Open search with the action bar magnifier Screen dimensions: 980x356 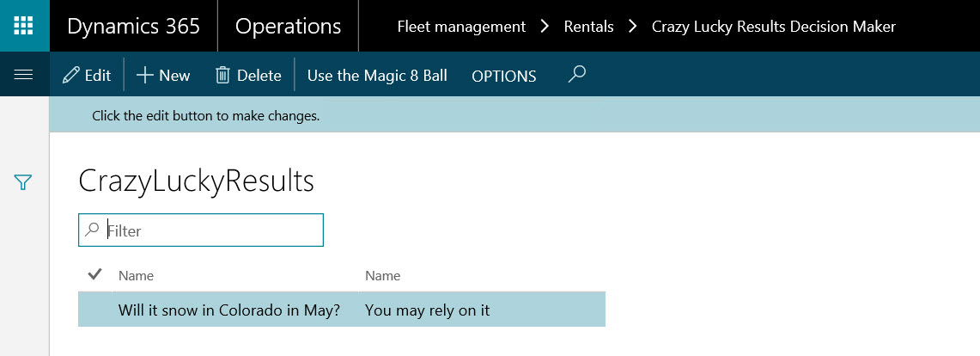click(577, 75)
